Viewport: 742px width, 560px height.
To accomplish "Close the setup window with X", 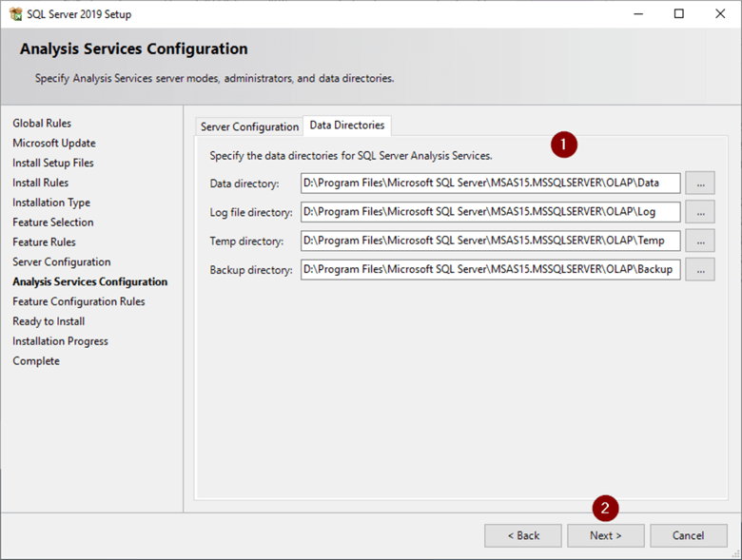I will click(x=720, y=14).
